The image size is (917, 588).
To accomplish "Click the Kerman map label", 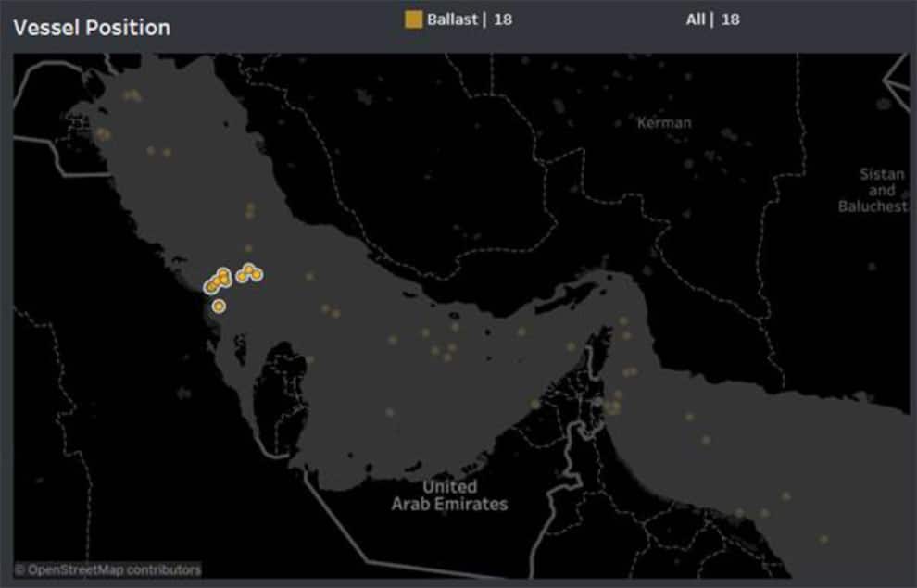I will pyautogui.click(x=664, y=123).
